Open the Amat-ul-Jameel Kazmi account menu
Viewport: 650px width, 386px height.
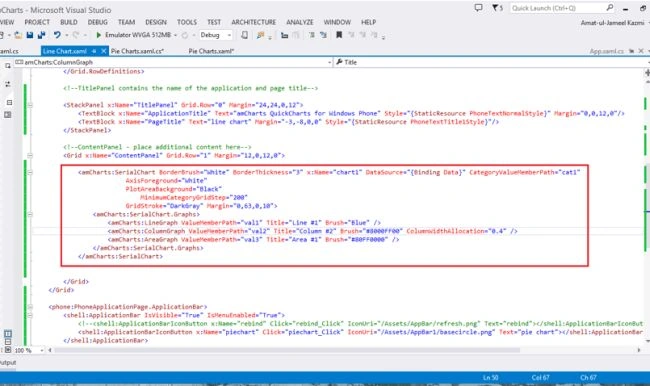[612, 23]
